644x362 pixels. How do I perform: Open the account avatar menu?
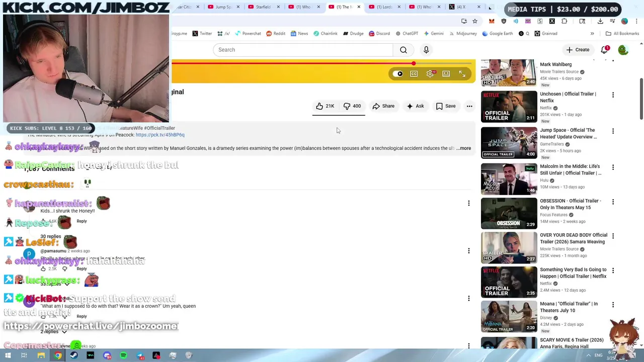click(623, 50)
